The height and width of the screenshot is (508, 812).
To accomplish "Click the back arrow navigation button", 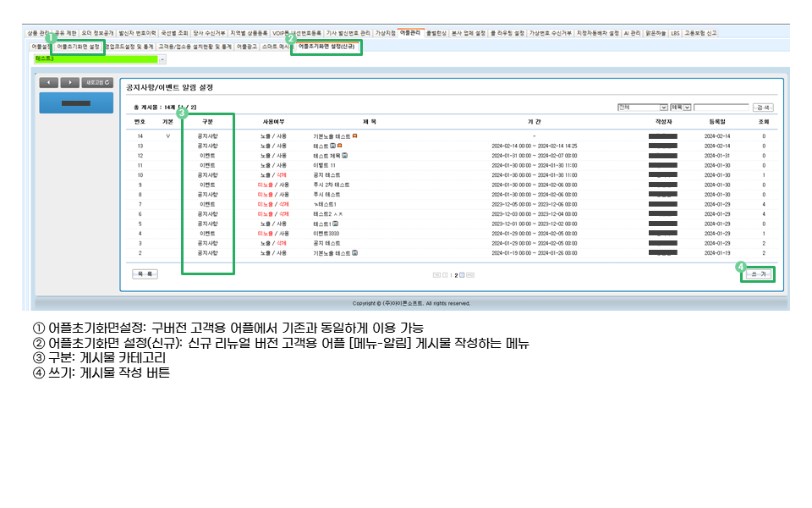I will coord(49,82).
